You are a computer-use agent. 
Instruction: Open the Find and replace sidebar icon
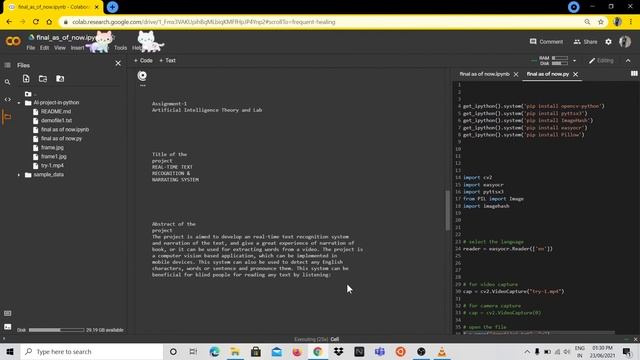point(7,82)
